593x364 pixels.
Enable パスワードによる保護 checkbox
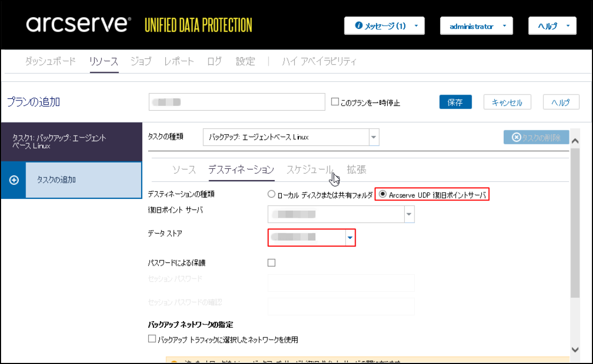coord(272,262)
